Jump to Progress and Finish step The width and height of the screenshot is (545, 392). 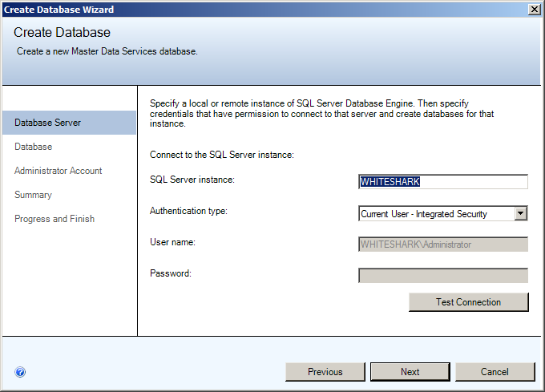tap(54, 219)
